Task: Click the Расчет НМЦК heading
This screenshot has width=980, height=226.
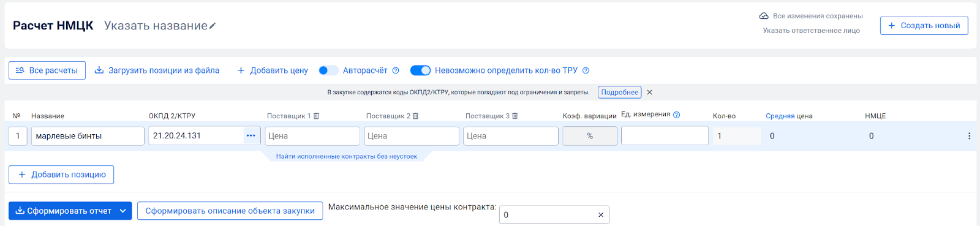Action: [x=53, y=26]
